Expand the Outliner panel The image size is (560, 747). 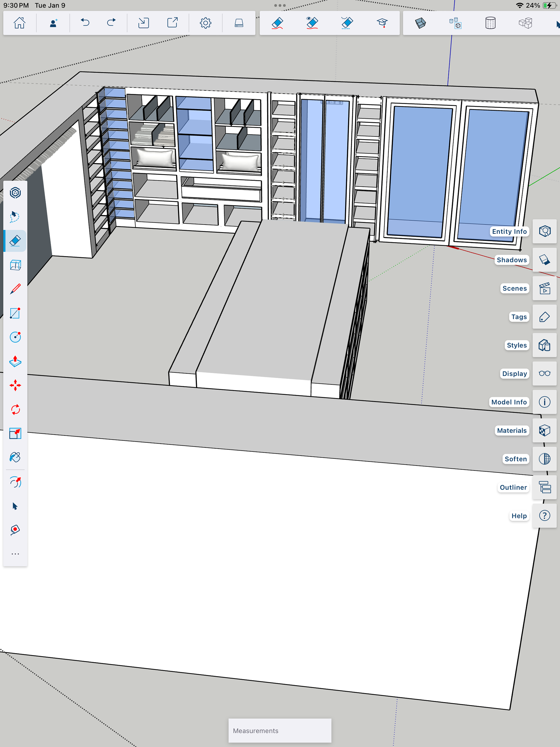(x=545, y=487)
